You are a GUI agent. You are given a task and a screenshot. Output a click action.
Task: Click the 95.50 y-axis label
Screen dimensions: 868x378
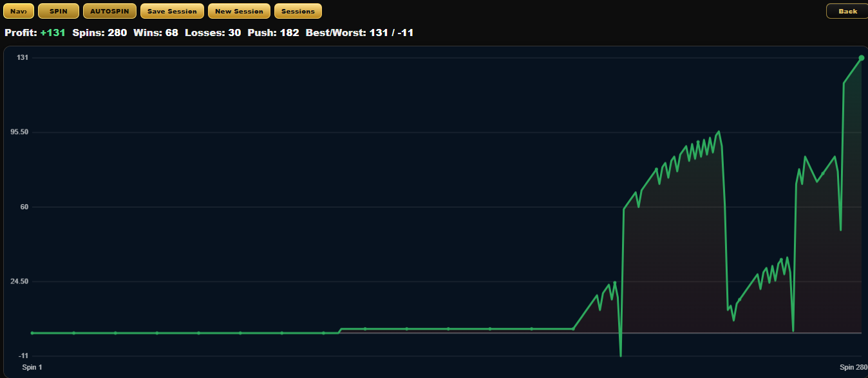point(20,132)
